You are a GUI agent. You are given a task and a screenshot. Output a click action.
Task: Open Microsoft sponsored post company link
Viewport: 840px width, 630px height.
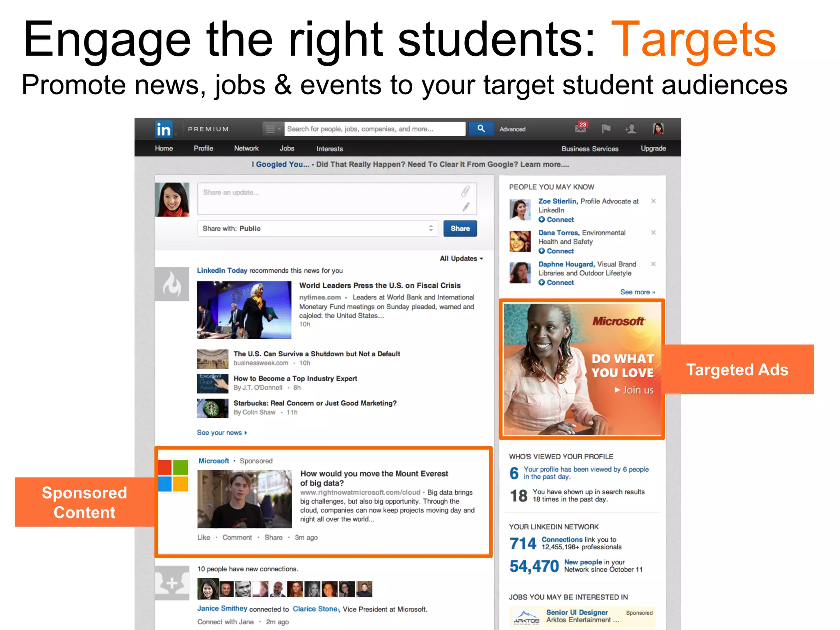214,461
